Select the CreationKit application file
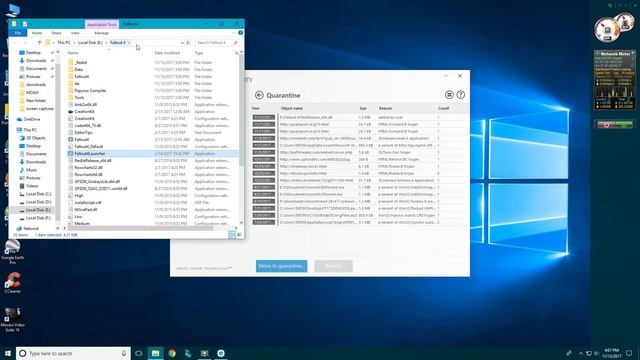The image size is (640, 360). tap(84, 111)
